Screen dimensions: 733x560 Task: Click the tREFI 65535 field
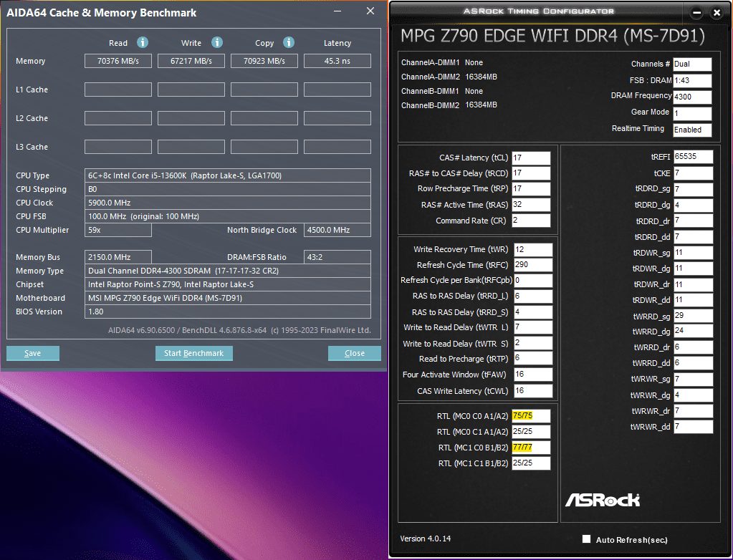click(x=694, y=157)
